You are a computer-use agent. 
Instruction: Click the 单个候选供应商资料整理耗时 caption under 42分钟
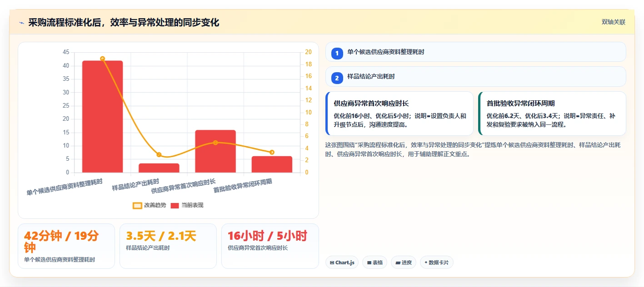[x=60, y=260]
